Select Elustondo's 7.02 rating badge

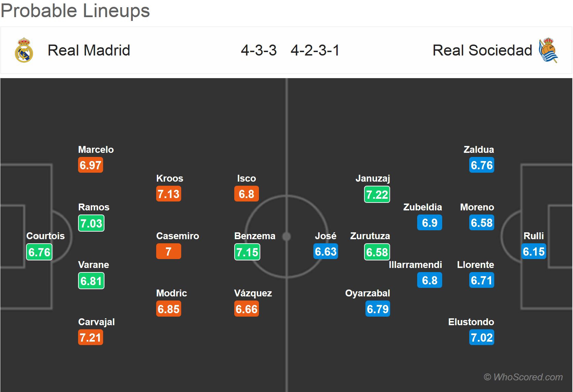tap(482, 338)
